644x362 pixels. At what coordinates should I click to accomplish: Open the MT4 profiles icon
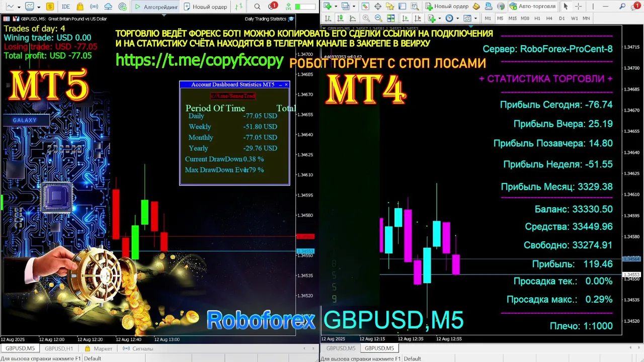point(345,6)
